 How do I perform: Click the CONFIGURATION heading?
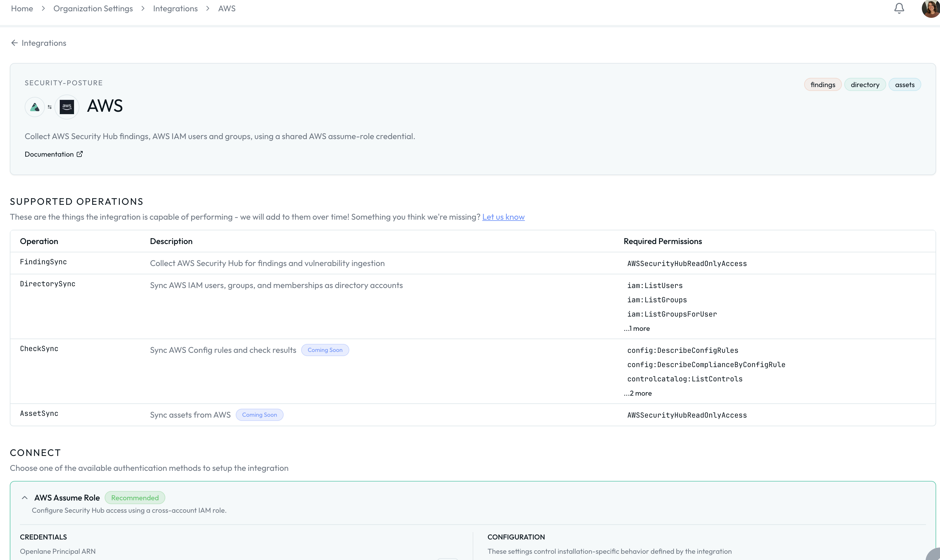pos(516,537)
